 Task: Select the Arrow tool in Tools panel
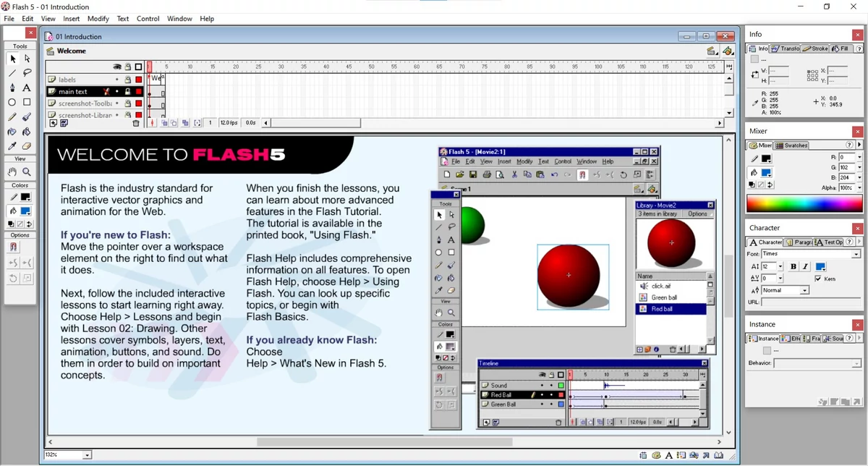(12, 59)
